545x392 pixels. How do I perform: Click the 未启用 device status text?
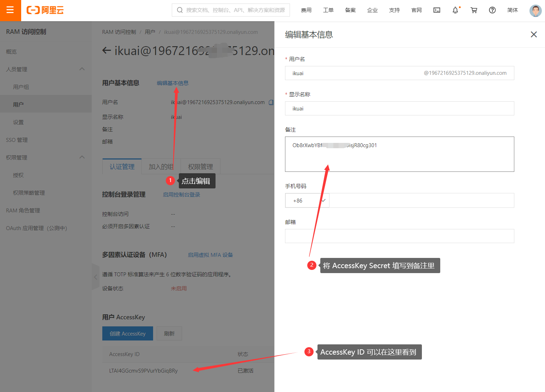(x=179, y=289)
